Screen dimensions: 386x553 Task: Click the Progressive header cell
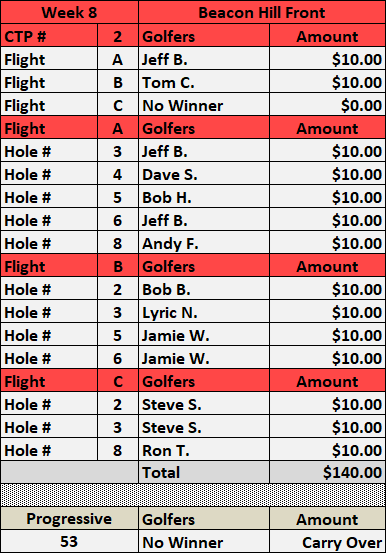[x=69, y=518]
